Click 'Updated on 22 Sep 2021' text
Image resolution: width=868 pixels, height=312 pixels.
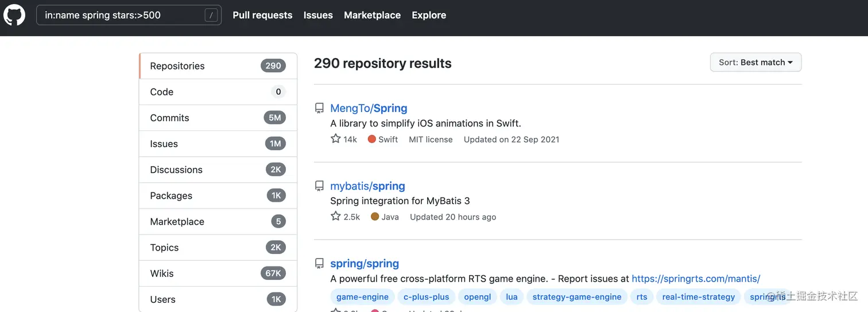[x=511, y=139]
